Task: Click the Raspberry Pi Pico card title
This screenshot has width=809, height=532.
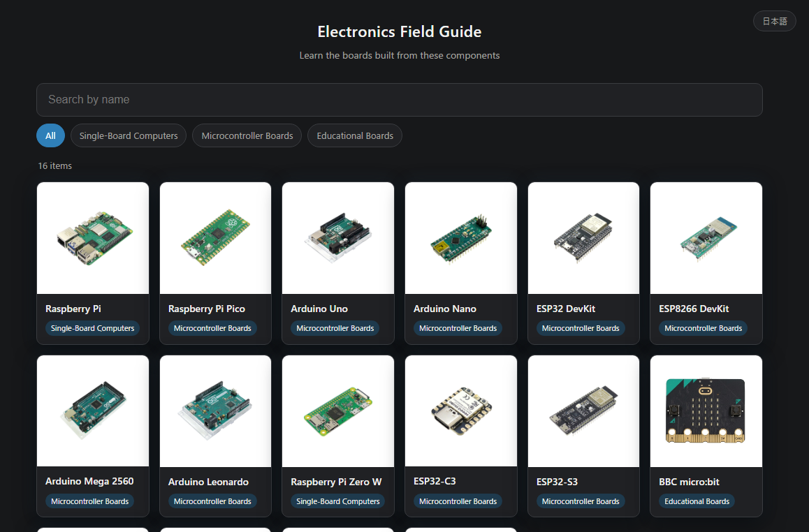Action: pyautogui.click(x=206, y=309)
